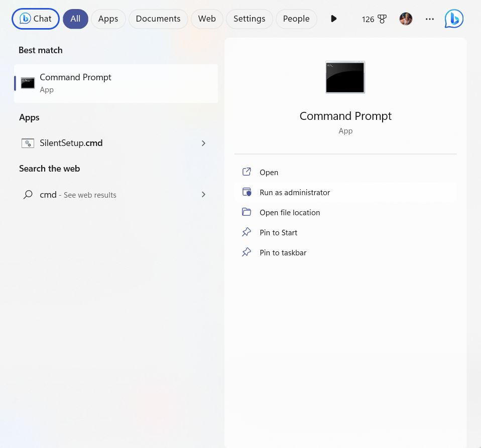Click the rewards trophy points icon

[382, 19]
